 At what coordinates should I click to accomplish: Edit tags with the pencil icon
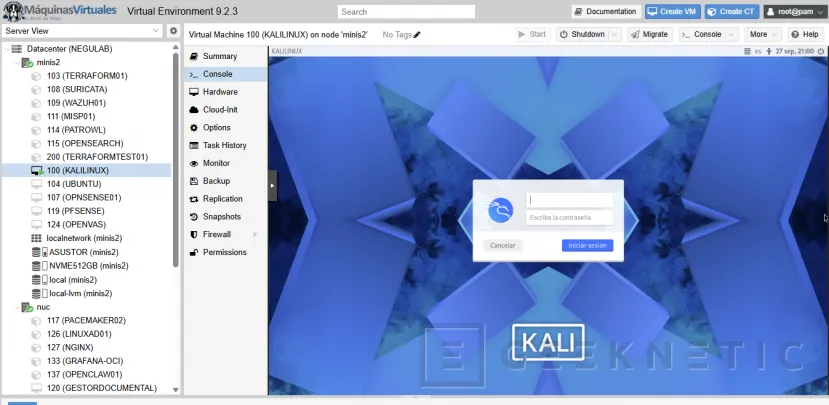[417, 35]
